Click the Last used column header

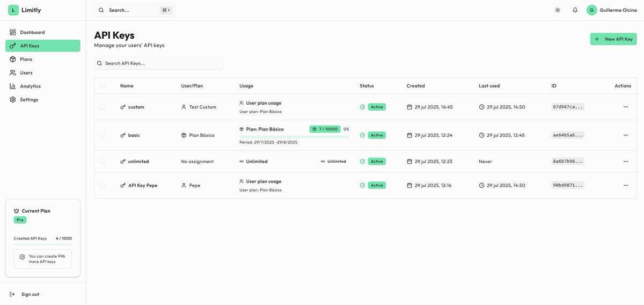489,86
